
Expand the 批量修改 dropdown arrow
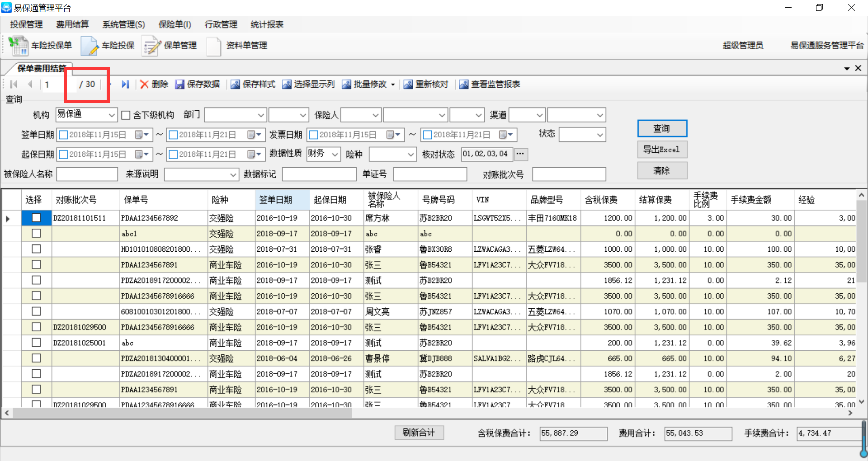point(393,85)
